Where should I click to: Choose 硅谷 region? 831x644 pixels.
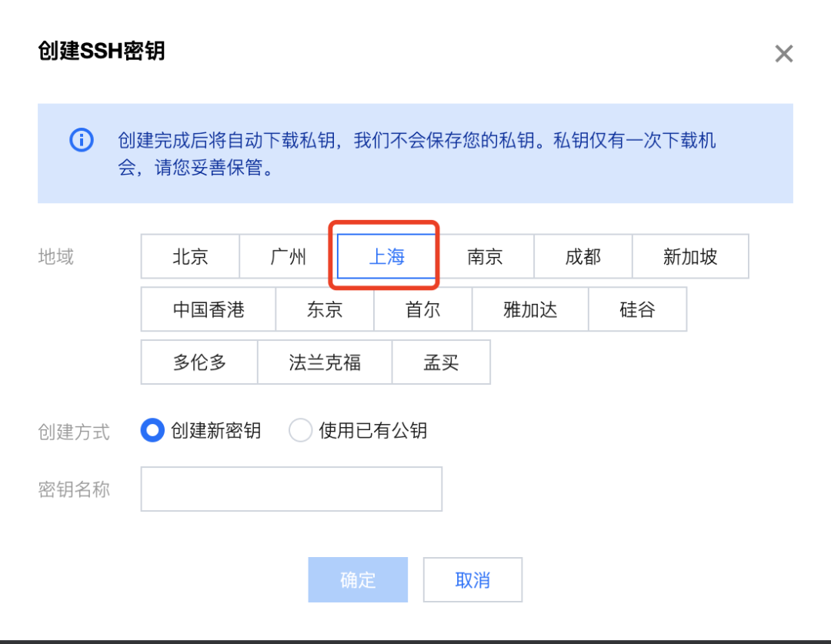(637, 309)
